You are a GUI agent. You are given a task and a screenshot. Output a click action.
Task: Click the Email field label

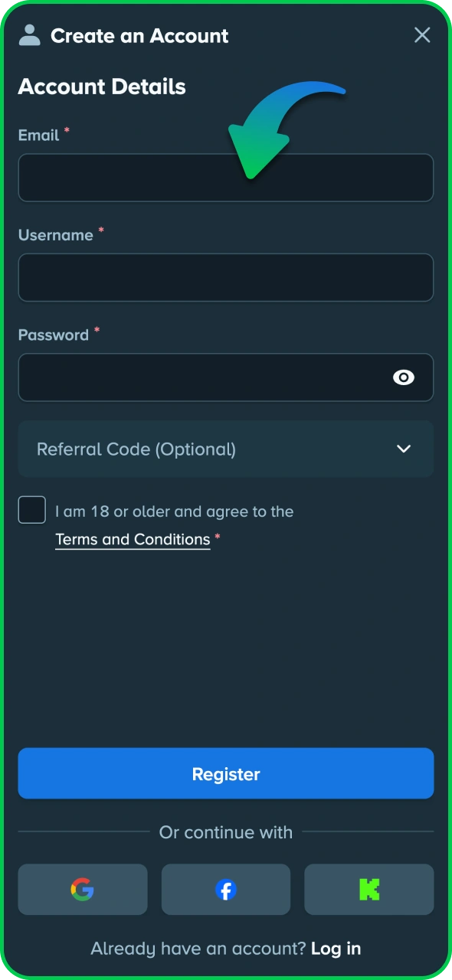(38, 136)
